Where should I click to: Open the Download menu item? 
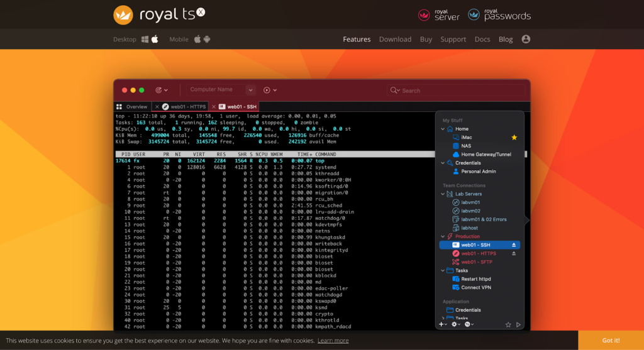tap(395, 39)
